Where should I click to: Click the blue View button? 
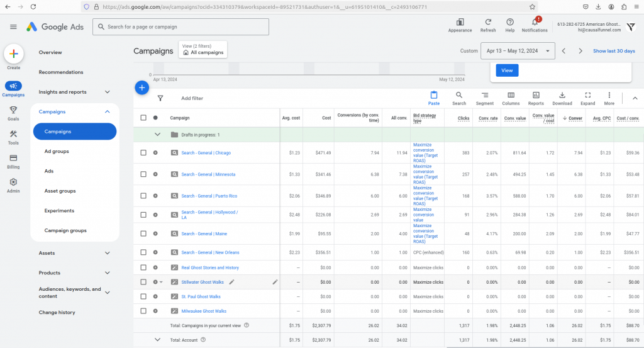pos(507,70)
